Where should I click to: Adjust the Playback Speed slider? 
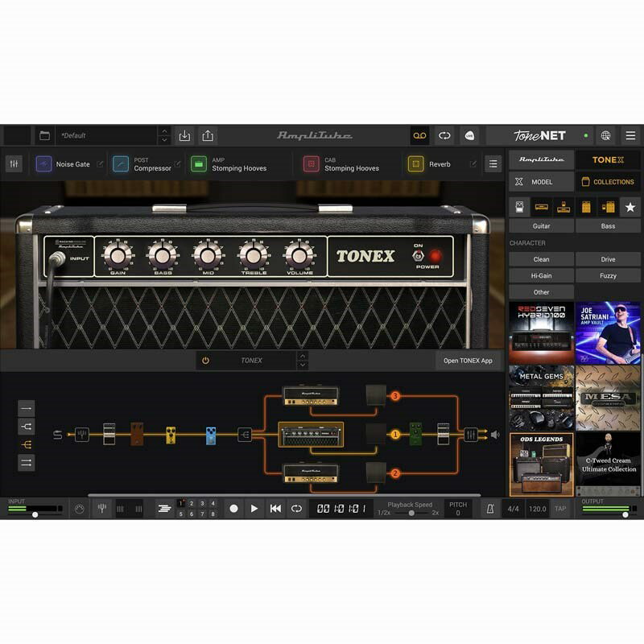(411, 513)
